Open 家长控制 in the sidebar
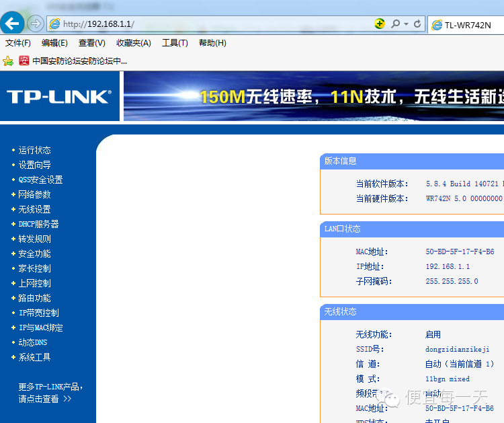Image resolution: width=504 pixels, height=423 pixels. [34, 268]
